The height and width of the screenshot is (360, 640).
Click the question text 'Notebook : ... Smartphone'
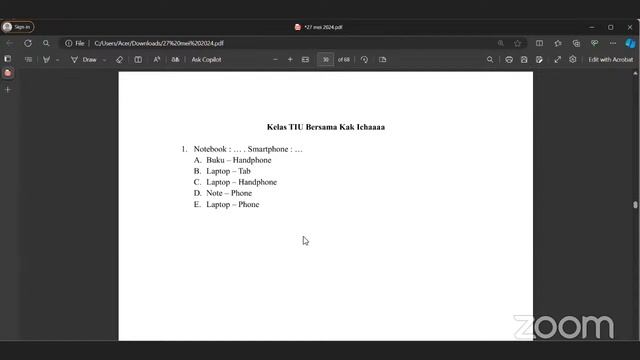[248, 149]
